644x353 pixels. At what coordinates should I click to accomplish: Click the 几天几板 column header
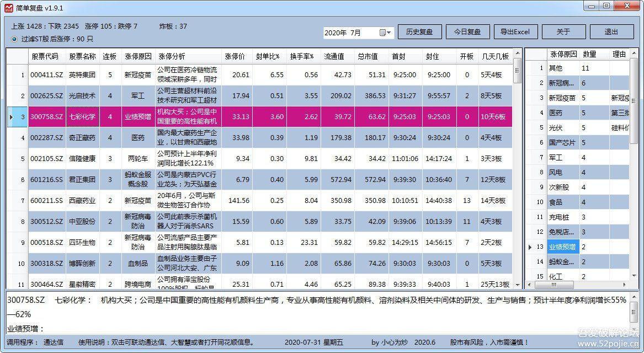pyautogui.click(x=496, y=57)
